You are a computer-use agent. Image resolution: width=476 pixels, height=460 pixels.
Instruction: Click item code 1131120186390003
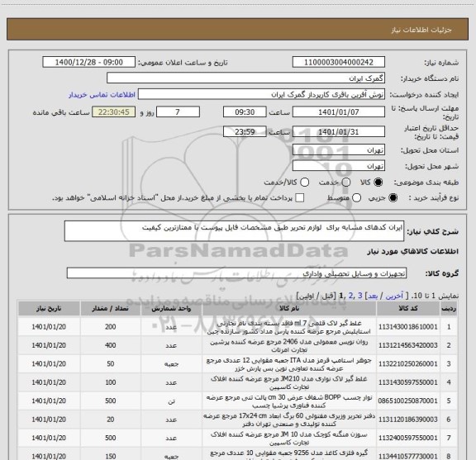pos(408,420)
